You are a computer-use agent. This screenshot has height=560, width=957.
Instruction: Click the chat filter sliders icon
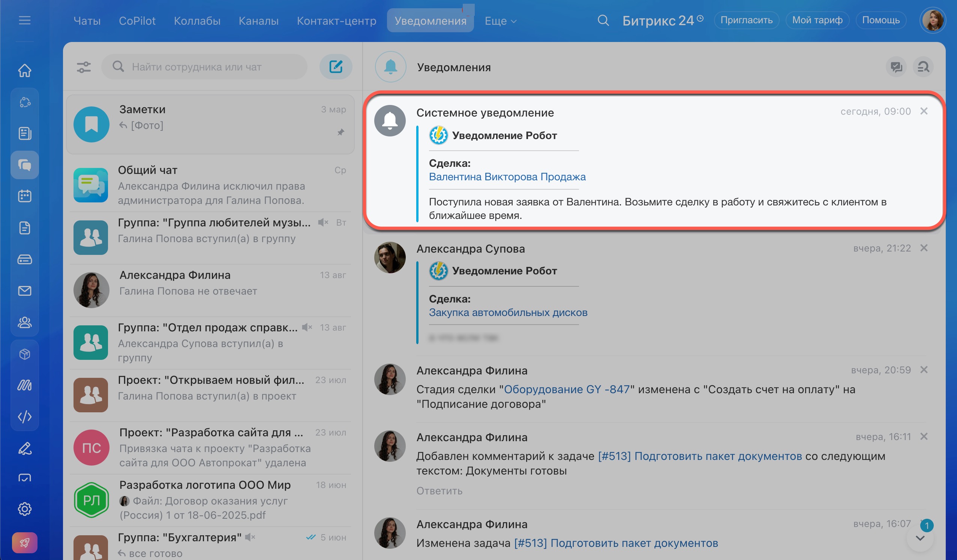(84, 67)
